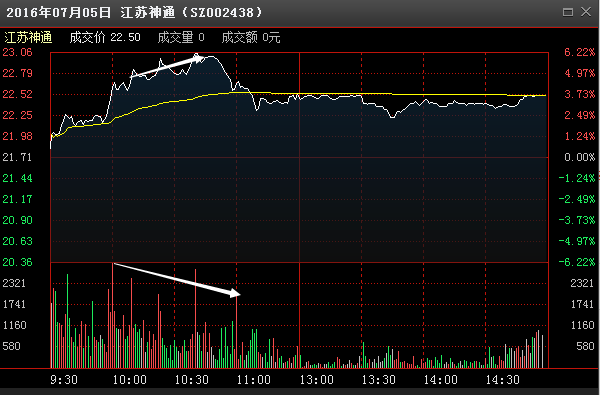Click the 13:30 time axis label

[x=378, y=380]
